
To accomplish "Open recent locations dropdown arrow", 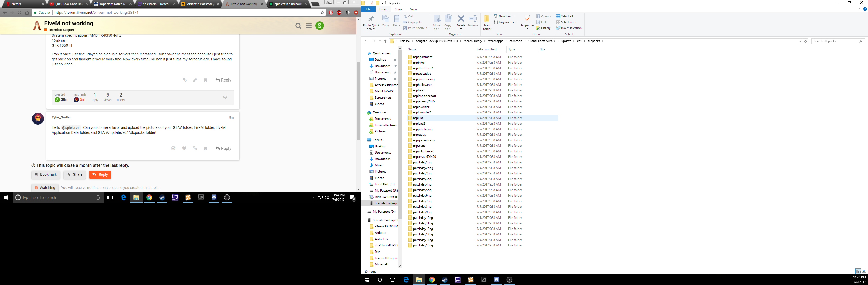I will point(380,41).
